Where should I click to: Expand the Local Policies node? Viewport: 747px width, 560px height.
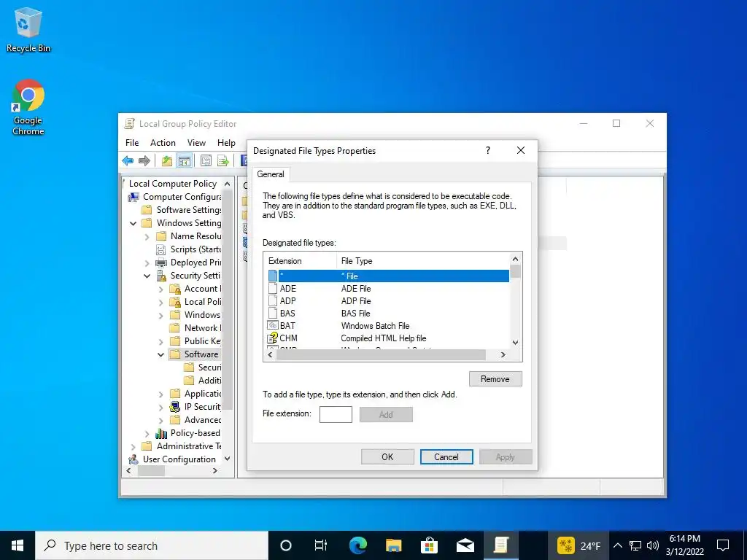[161, 302]
